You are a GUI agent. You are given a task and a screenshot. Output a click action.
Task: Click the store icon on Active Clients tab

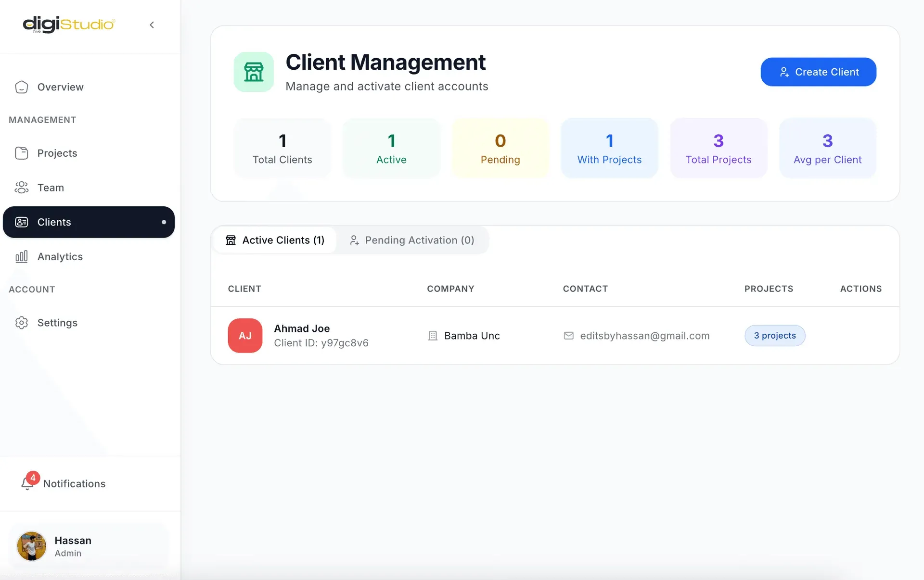[231, 240]
